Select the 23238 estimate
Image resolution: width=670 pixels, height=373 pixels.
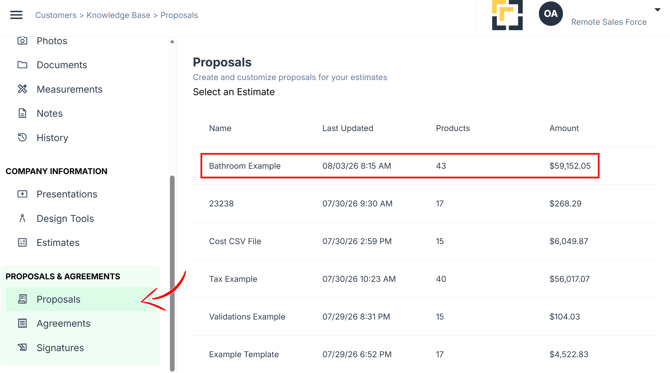[425, 203]
